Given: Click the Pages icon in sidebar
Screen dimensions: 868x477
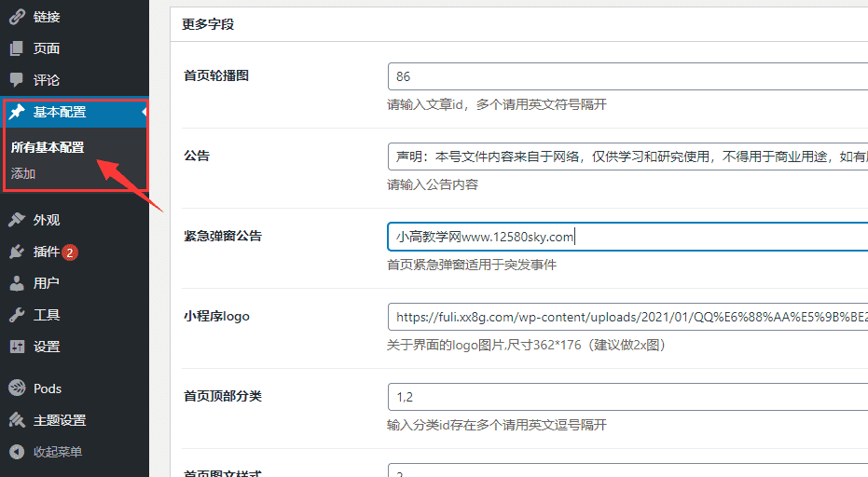Looking at the screenshot, I should (17, 48).
